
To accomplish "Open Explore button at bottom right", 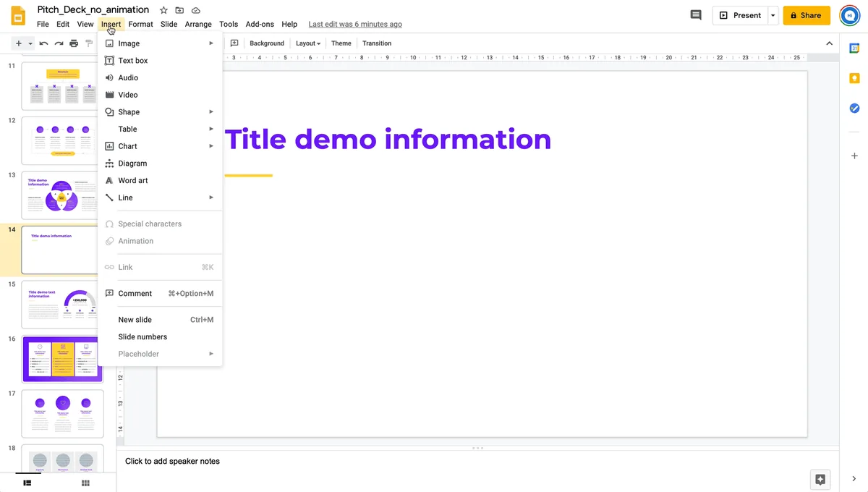I will point(820,479).
